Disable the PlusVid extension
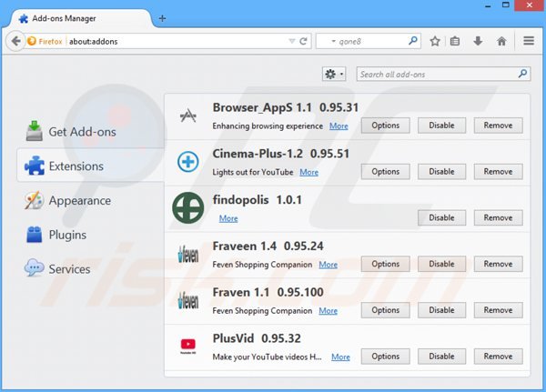This screenshot has width=546, height=392. coord(441,357)
